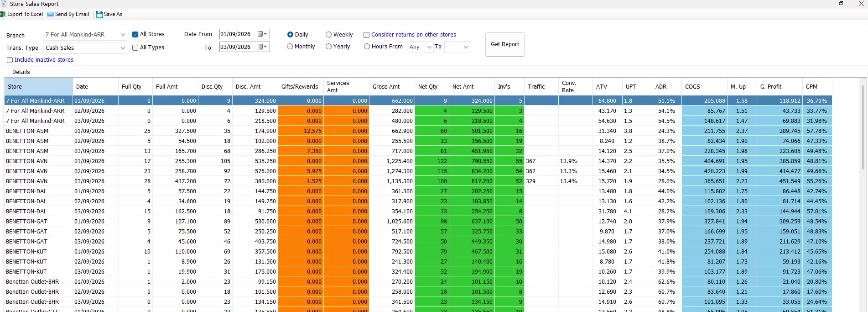The height and width of the screenshot is (312, 868).
Task: Sort by the ATV column header
Action: (608, 87)
